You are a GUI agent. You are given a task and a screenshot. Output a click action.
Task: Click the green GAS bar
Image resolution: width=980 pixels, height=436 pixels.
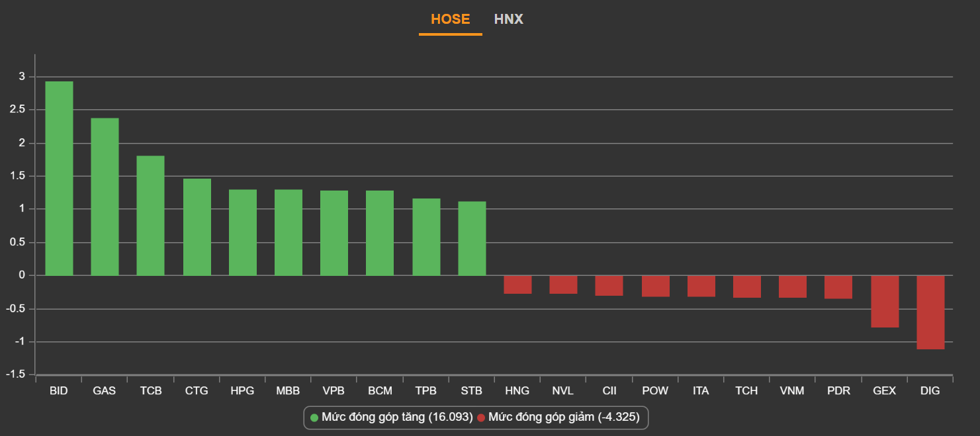105,196
